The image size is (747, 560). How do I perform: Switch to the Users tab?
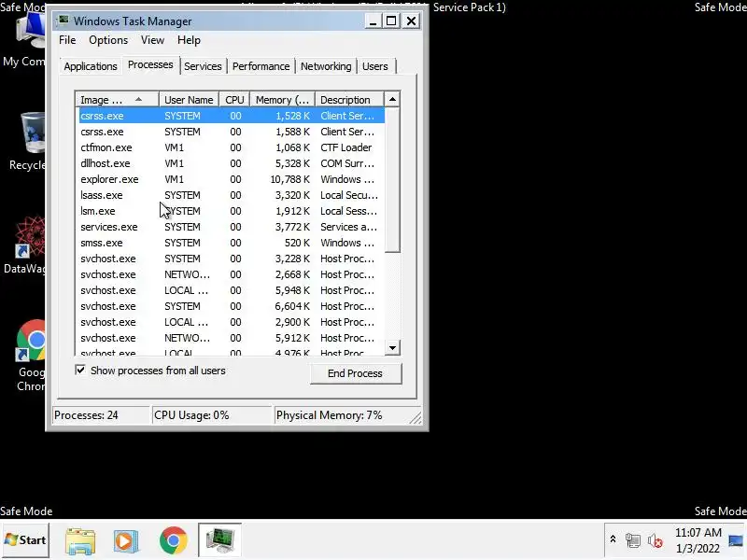(x=375, y=66)
